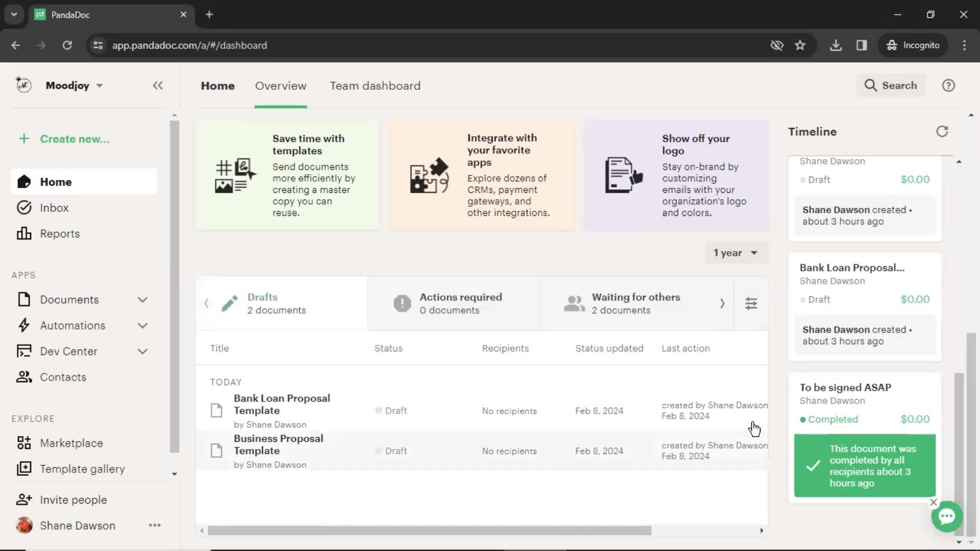980x551 pixels.
Task: Click the horizontal scrollbar of documents table
Action: [429, 531]
